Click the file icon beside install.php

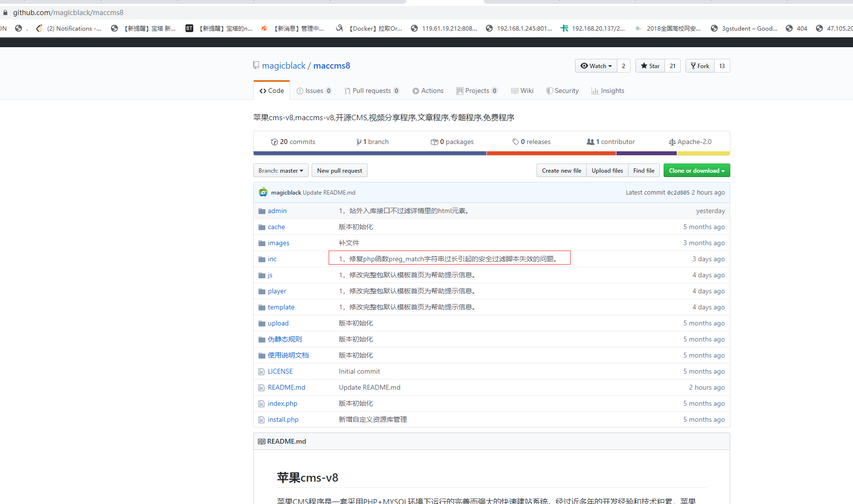[x=261, y=420]
